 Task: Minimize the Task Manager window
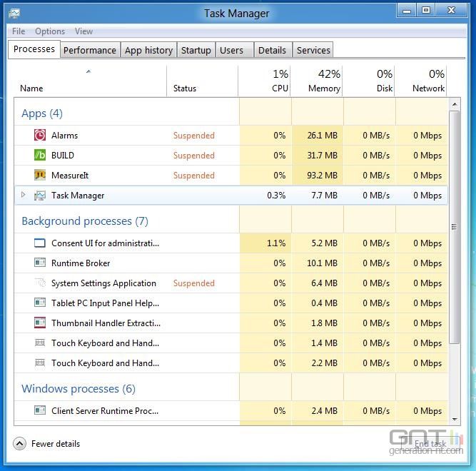(406, 11)
